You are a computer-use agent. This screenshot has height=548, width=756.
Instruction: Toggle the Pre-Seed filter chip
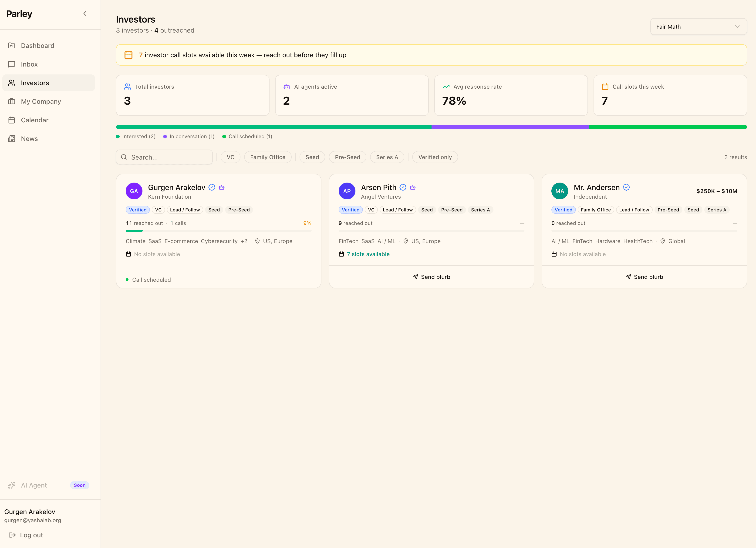tap(347, 157)
